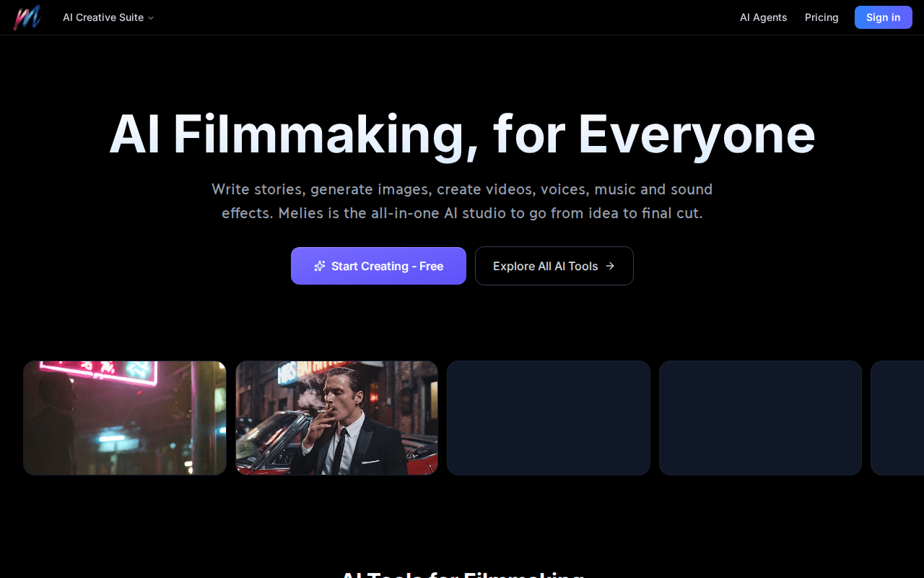Click Start Creating - Free button
924x578 pixels.
click(378, 266)
